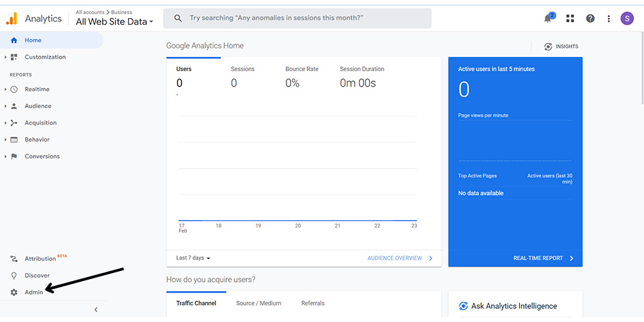Expand the Behavior reports arrow
This screenshot has width=644, height=322.
pyautogui.click(x=5, y=140)
